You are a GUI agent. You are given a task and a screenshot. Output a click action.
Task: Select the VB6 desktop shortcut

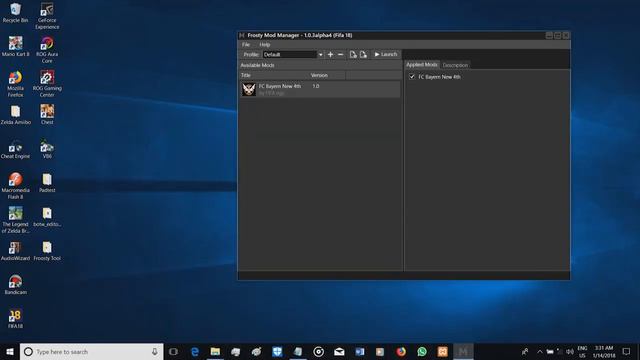pos(47,149)
